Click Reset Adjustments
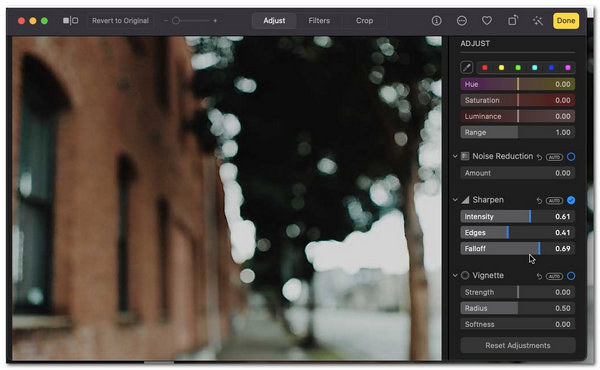 click(518, 346)
